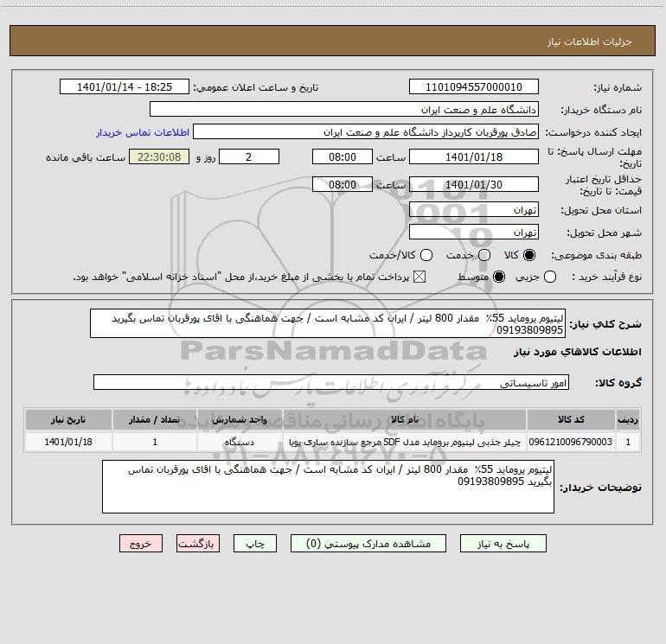Click مشاهده مدارک پیوستی (0) button
This screenshot has height=644, width=666.
click(x=368, y=544)
